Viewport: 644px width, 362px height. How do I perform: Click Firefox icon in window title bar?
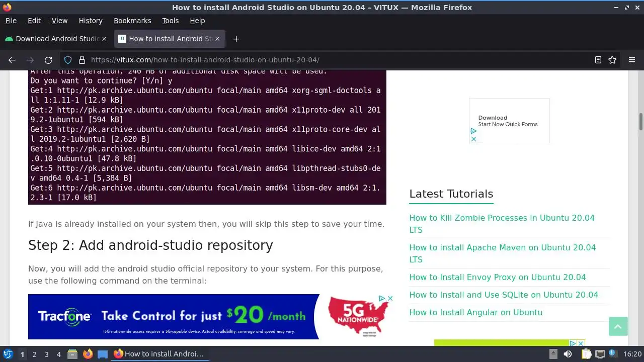pyautogui.click(x=7, y=7)
